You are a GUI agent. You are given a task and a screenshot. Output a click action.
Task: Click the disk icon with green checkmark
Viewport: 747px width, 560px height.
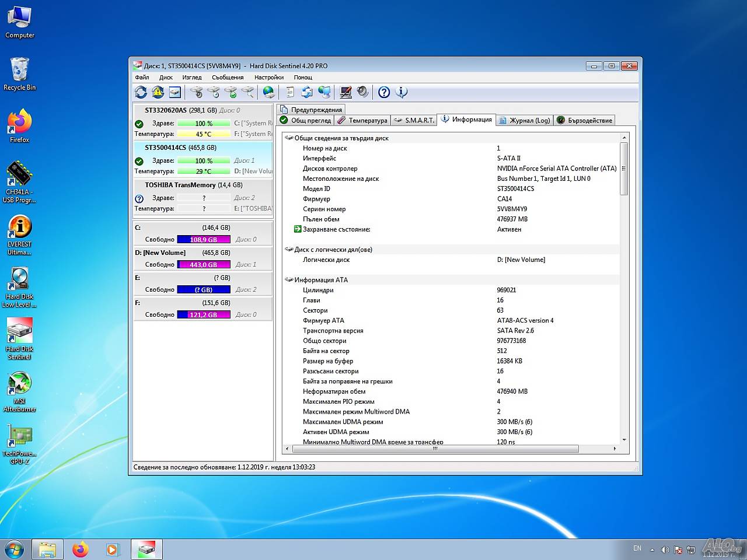click(x=231, y=92)
